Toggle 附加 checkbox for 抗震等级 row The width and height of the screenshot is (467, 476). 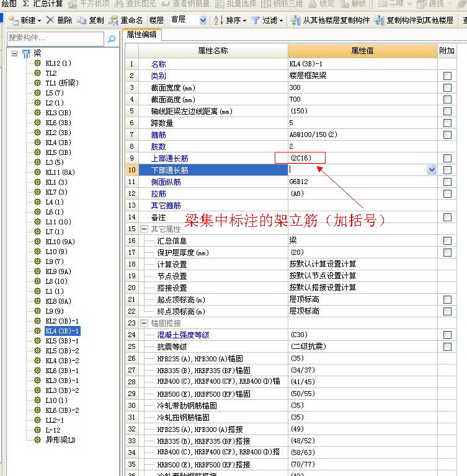click(x=447, y=346)
